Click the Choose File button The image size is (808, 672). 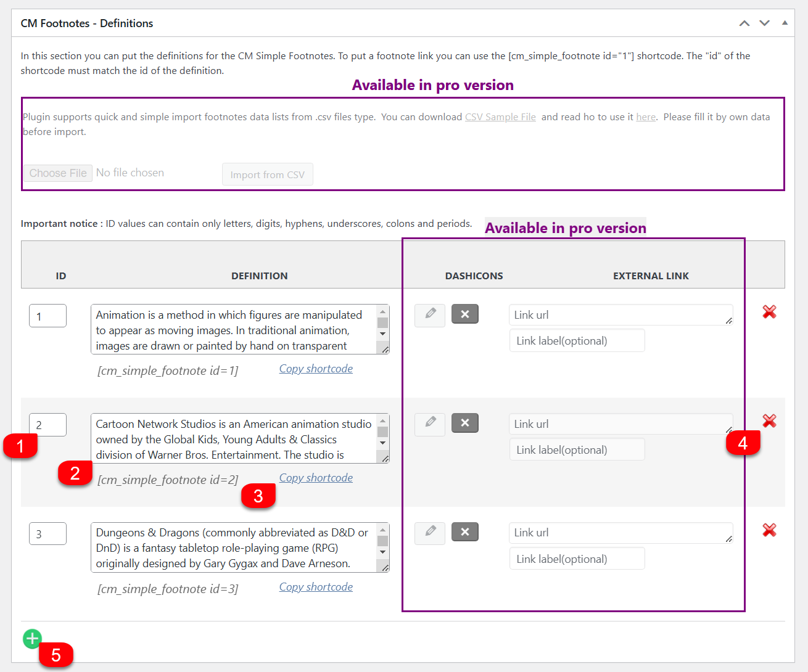point(58,173)
